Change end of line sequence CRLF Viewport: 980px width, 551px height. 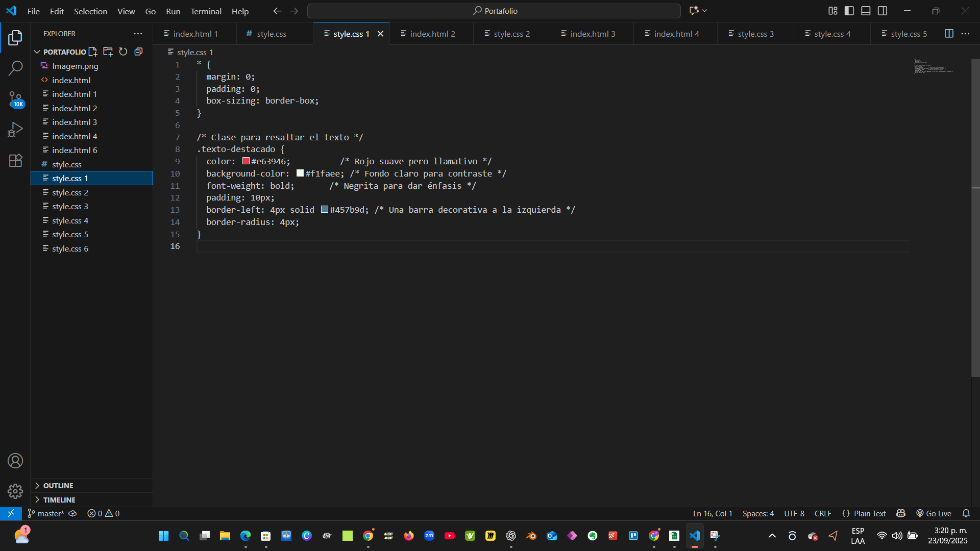(x=823, y=513)
